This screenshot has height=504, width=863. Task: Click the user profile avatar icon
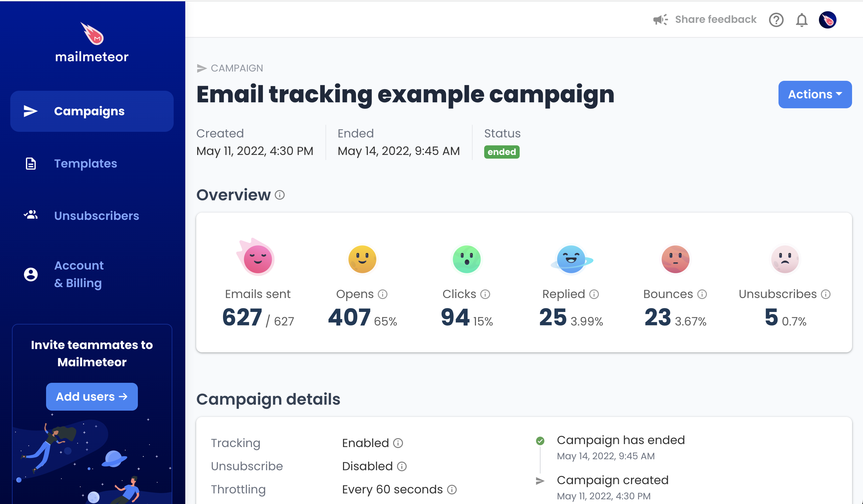[x=828, y=20]
